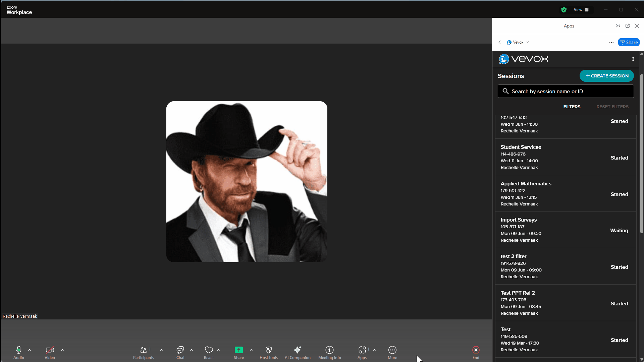The image size is (644, 362).
Task: Open the Participants panel
Action: [x=143, y=350]
